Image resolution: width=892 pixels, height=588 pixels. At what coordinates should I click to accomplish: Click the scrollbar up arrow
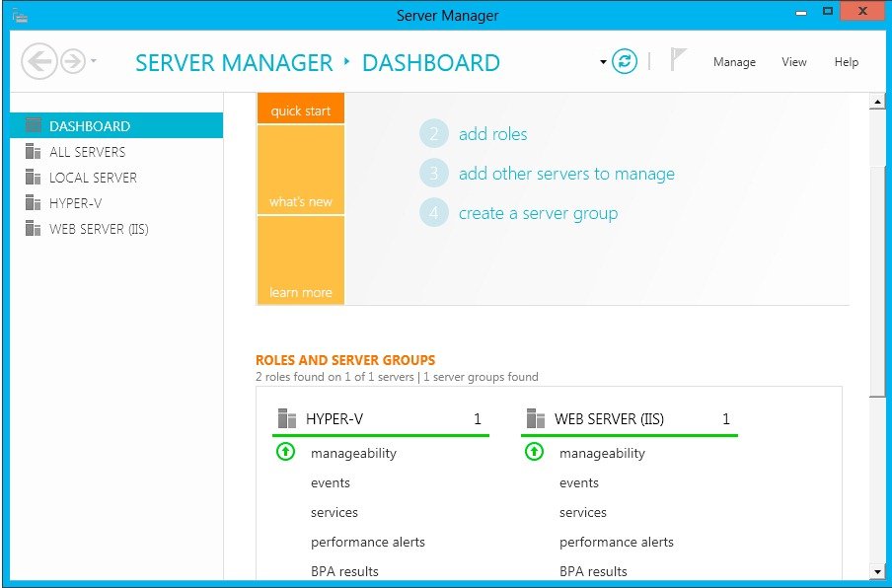(877, 102)
